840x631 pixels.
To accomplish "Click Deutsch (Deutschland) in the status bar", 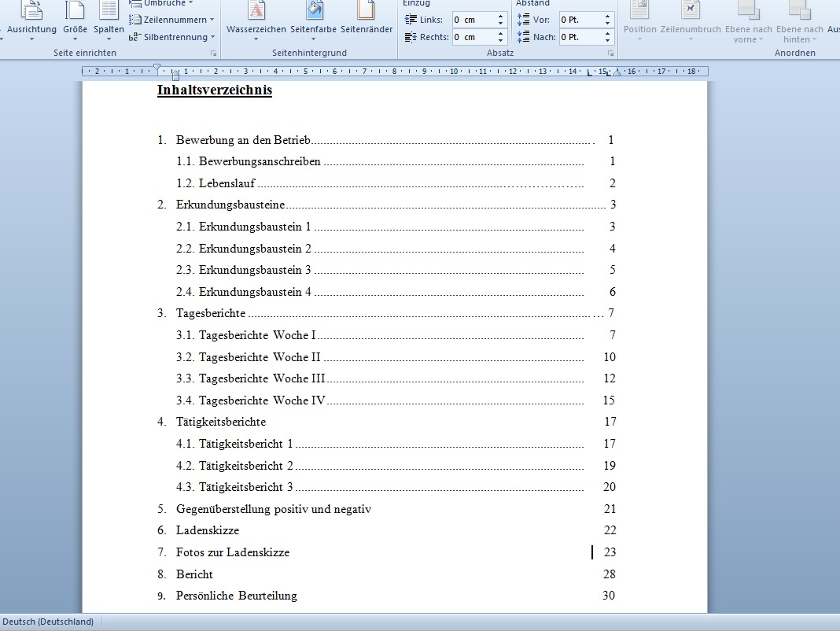I will [x=49, y=622].
